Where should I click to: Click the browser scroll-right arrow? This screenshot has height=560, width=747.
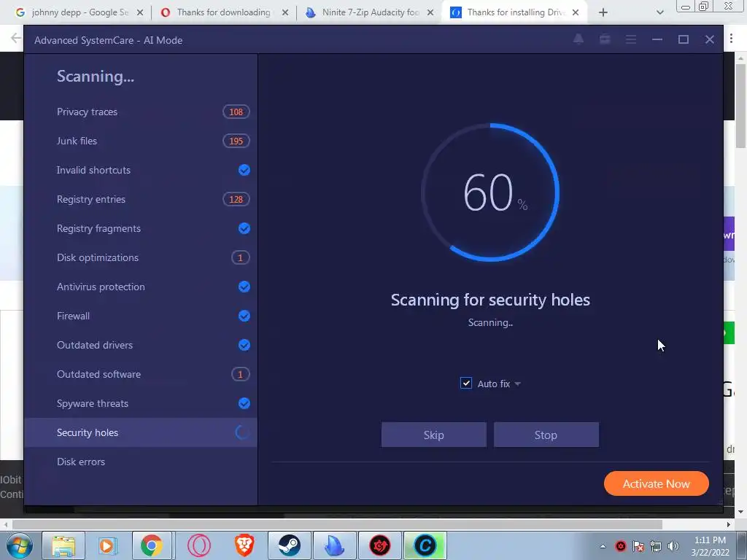tap(729, 524)
